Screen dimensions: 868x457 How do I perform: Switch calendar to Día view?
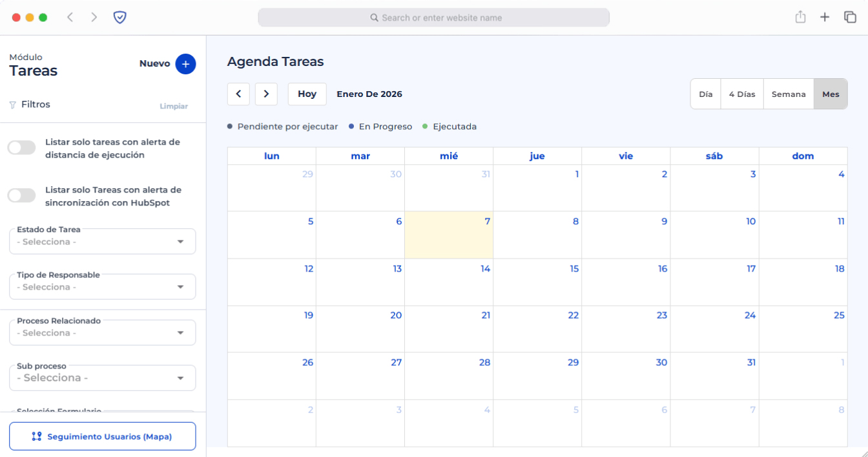pos(706,94)
